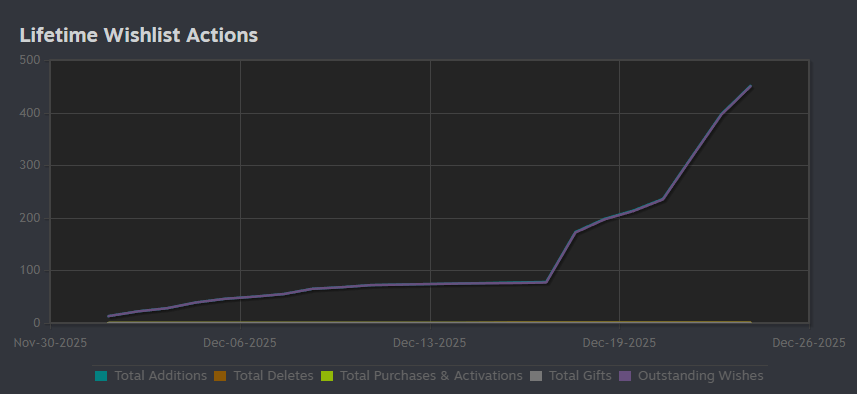The height and width of the screenshot is (394, 857).
Task: Toggle the Total Deletes legend label
Action: (273, 376)
